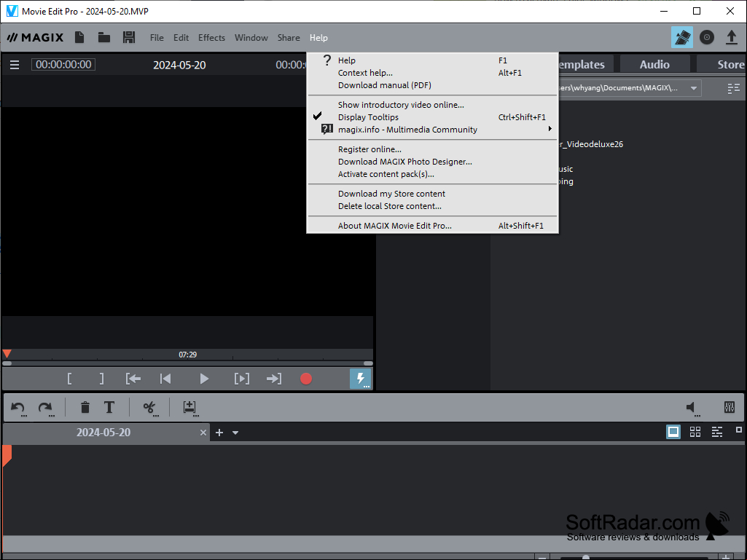Change the media pool list view icon
Viewport: 747px width, 560px height.
click(734, 88)
